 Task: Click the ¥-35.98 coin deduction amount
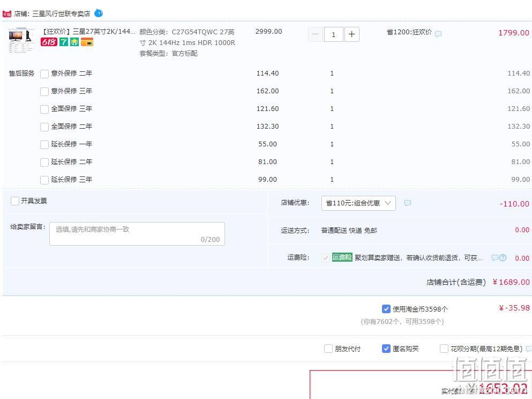pyautogui.click(x=514, y=308)
